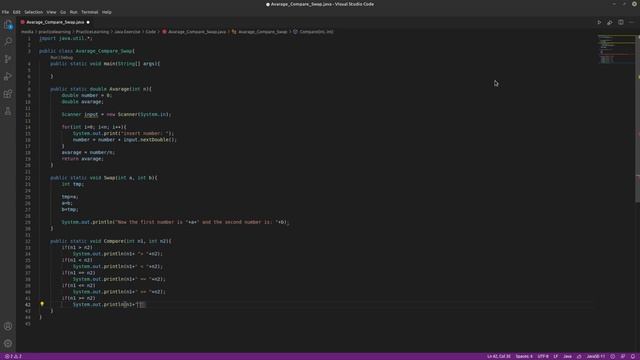The height and width of the screenshot is (360, 640).
Task: Click the Java language server status icon
Action: point(579,356)
